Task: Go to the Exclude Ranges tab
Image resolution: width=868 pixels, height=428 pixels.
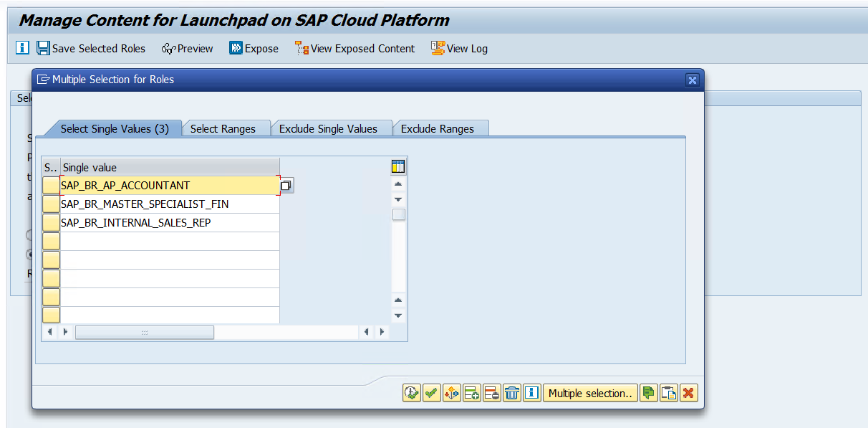Action: pos(437,129)
